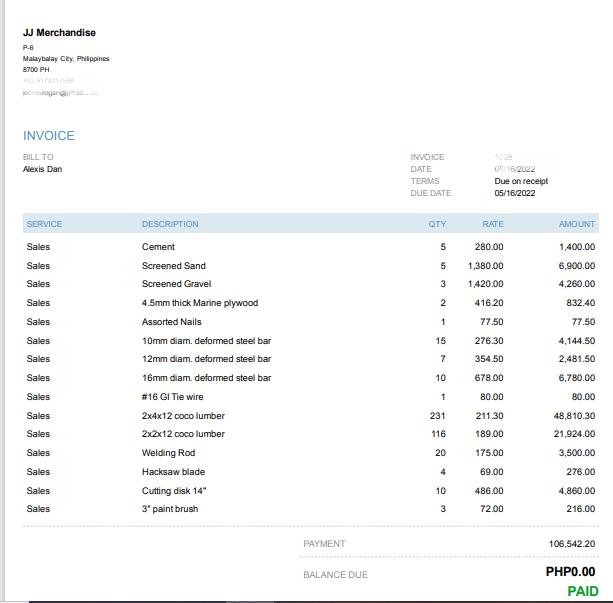This screenshot has height=603, width=613.
Task: Click the amount 4,860.00 for Cutting disk
Action: point(577,491)
